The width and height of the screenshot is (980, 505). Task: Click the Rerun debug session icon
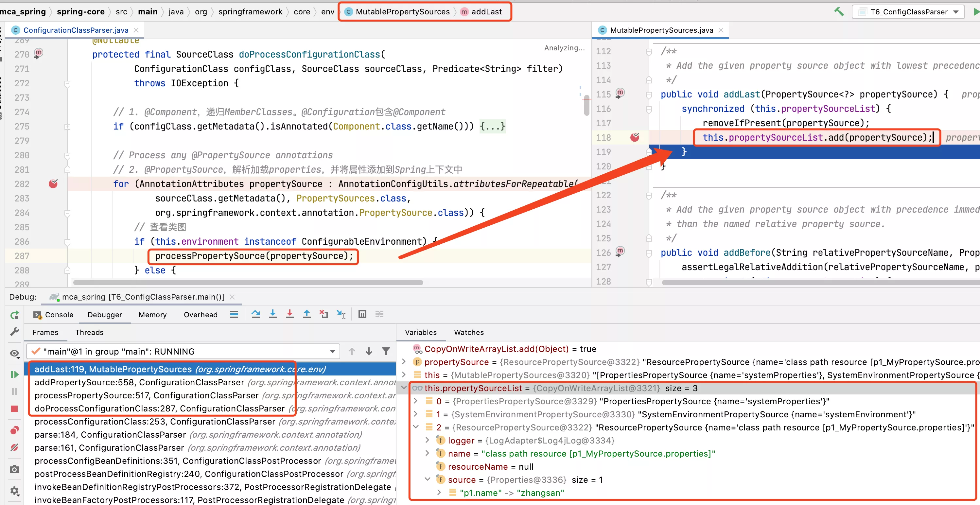[14, 315]
